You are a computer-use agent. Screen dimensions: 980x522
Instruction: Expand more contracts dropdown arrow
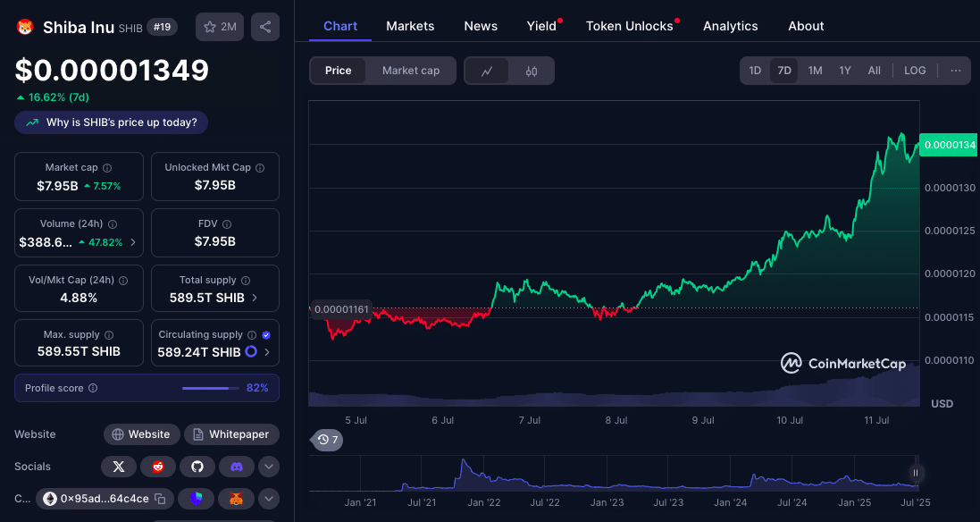269,498
